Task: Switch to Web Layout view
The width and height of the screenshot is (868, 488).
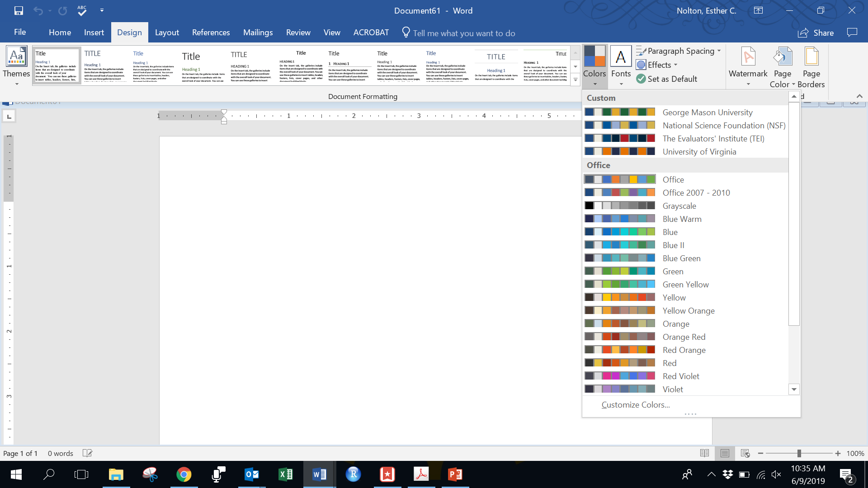Action: pos(745,453)
